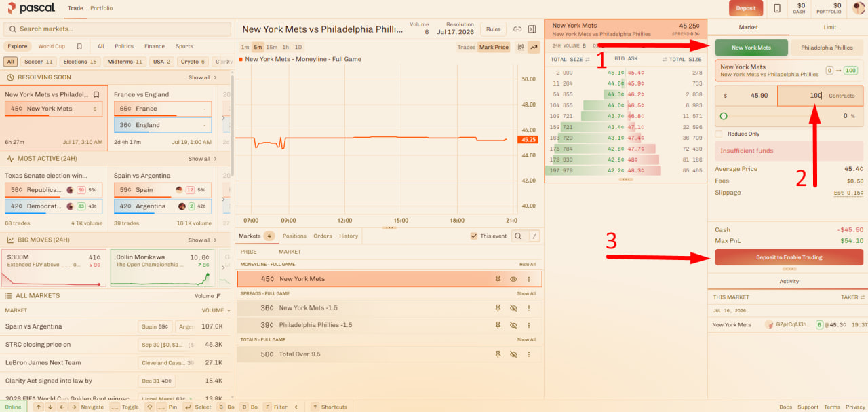Select the Philadelphia Phillies outcome button

827,48
